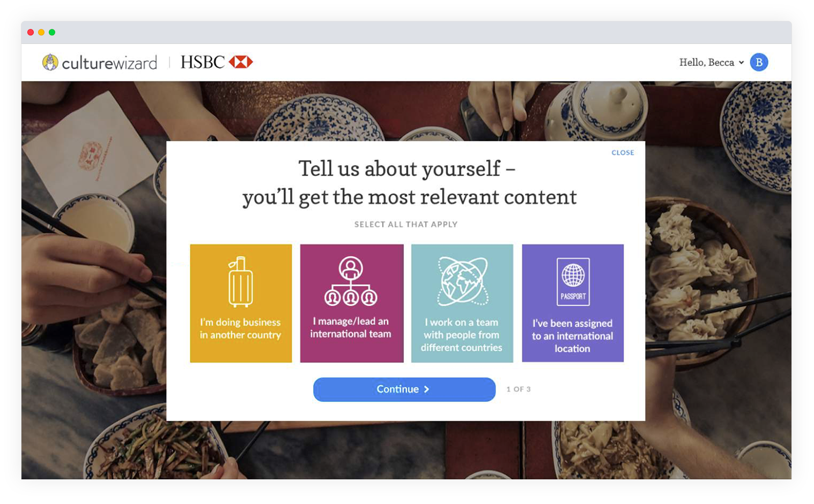Screen dimensions: 814x504
Task: Click the arrow inside the Continue button
Action: click(x=427, y=389)
